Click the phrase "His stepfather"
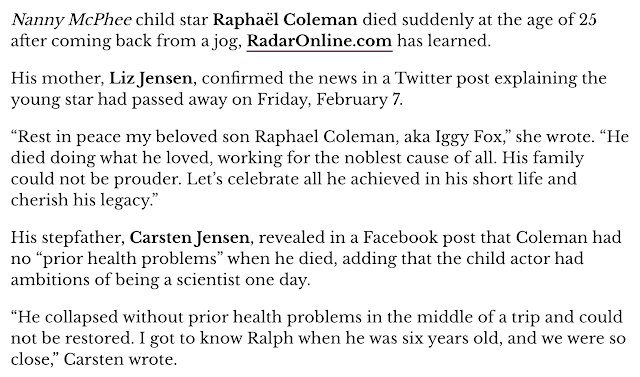 [67, 237]
